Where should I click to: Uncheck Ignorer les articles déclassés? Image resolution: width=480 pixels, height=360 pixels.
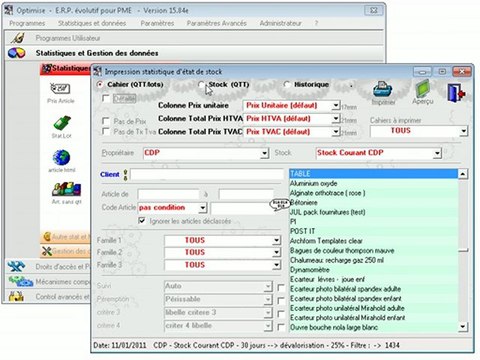(x=142, y=221)
